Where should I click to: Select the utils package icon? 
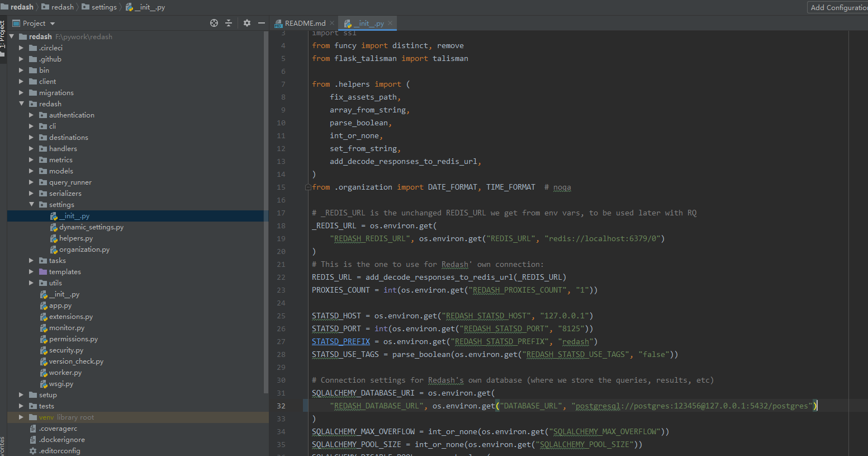pos(43,283)
